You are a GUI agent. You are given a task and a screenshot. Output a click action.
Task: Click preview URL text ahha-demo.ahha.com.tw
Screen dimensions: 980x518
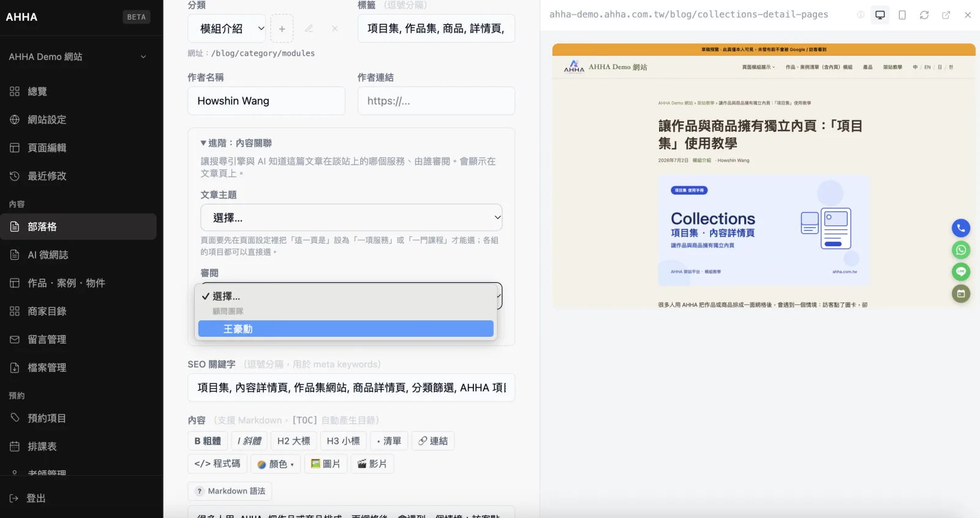pos(688,15)
